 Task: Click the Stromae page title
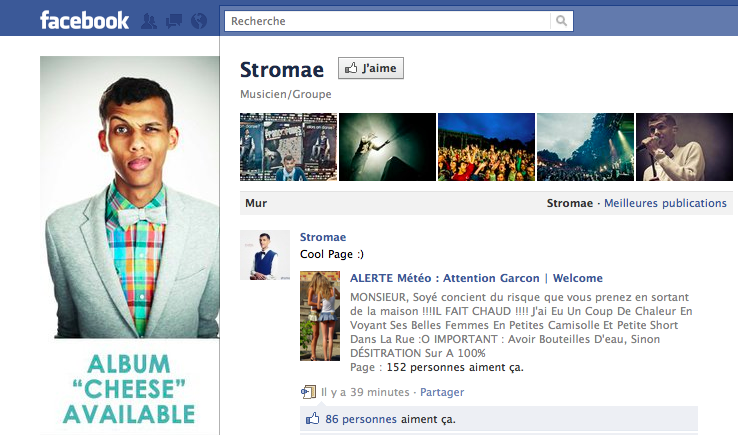pos(282,70)
